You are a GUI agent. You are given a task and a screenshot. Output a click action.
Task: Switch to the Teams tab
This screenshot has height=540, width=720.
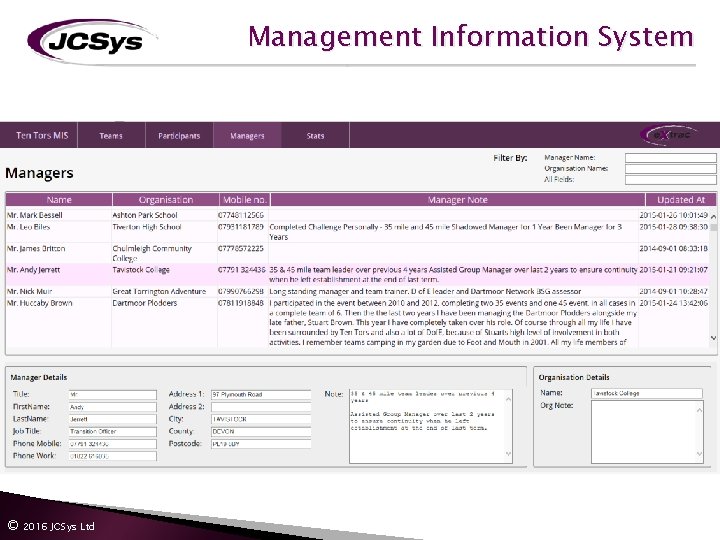111,135
